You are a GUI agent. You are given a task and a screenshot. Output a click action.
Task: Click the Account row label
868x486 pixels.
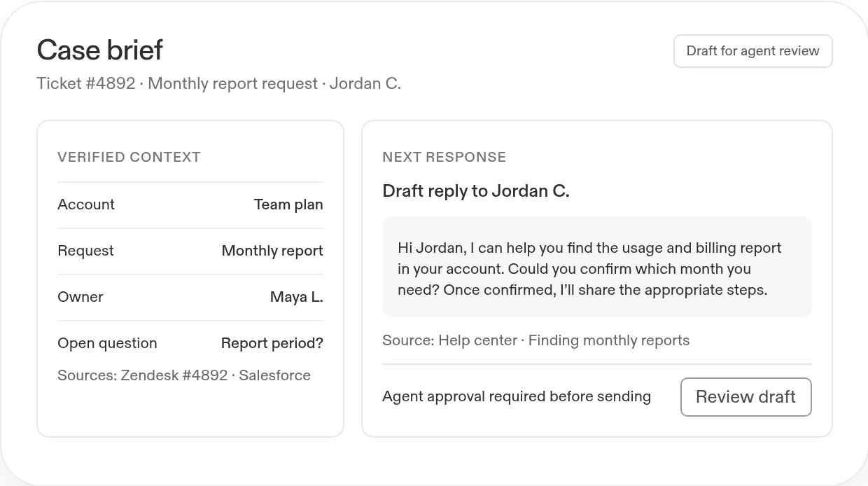click(x=86, y=204)
